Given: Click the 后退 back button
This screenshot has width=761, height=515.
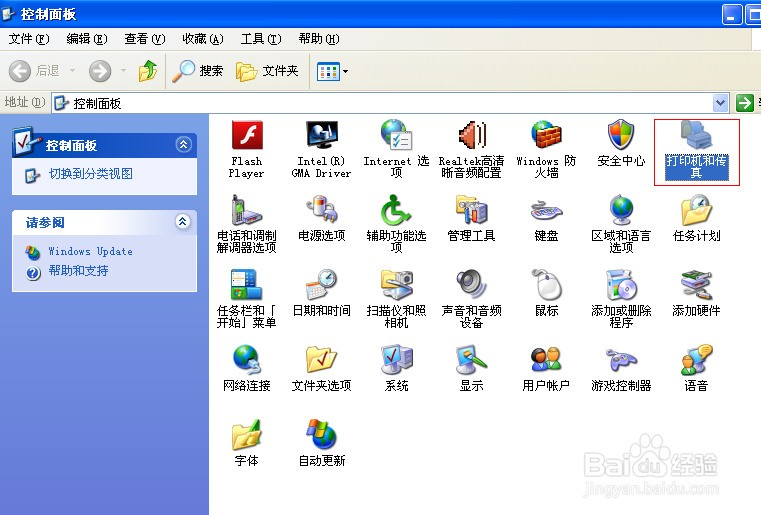Looking at the screenshot, I should pos(34,71).
